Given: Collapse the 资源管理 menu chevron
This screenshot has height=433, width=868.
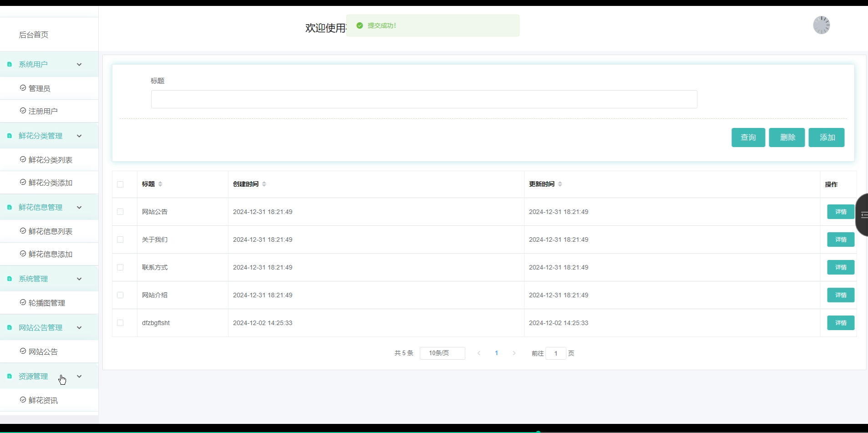Looking at the screenshot, I should tap(79, 376).
